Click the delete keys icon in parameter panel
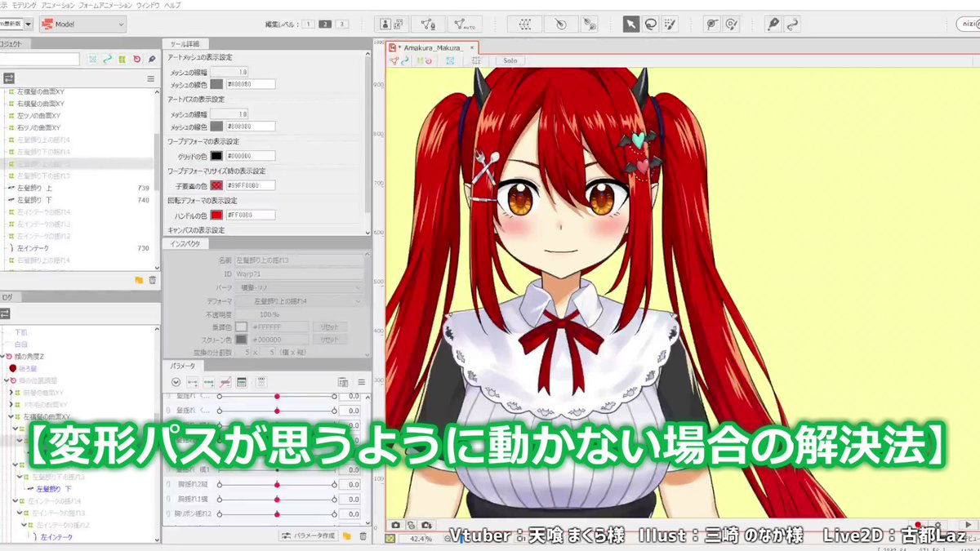The image size is (980, 551). (225, 381)
